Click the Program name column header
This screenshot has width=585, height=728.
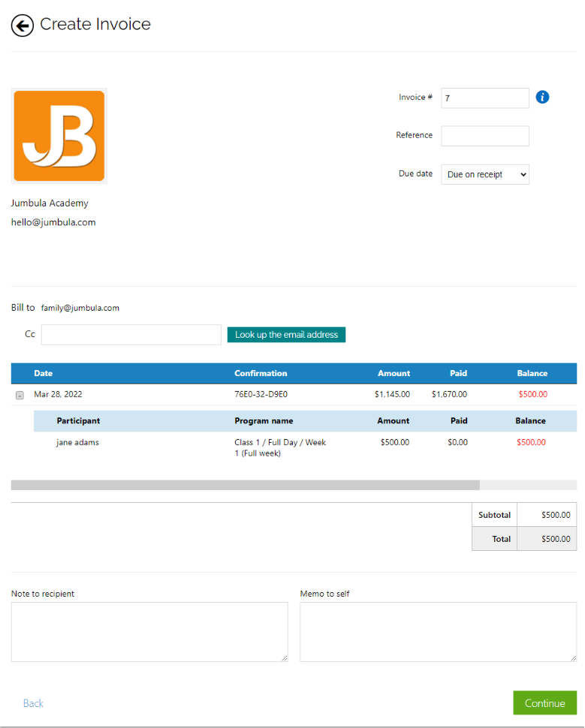click(264, 420)
